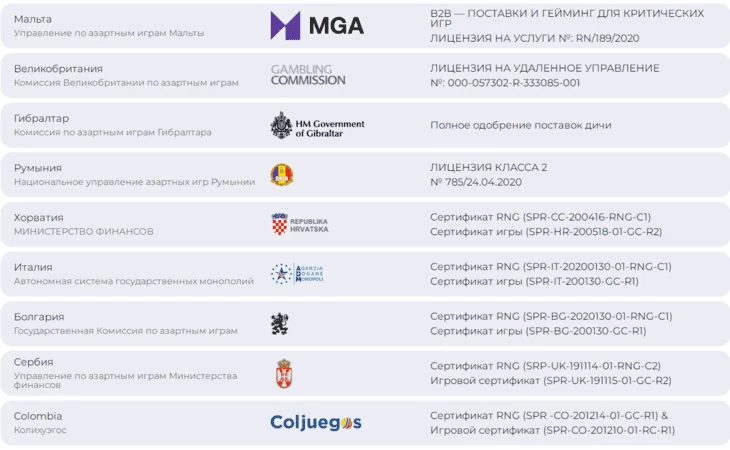Viewport: 730px width, 450px height.
Task: Click the Gambling Commission logo
Action: 308,75
